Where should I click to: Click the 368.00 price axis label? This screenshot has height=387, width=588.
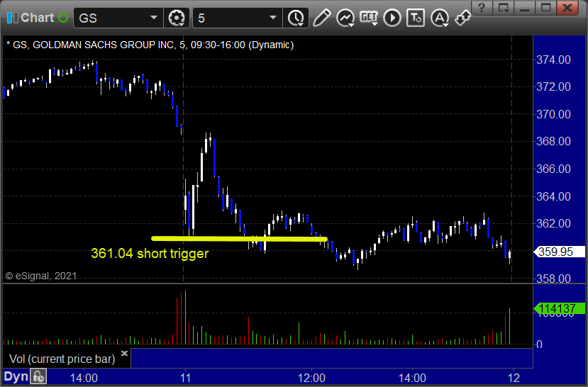tap(553, 142)
